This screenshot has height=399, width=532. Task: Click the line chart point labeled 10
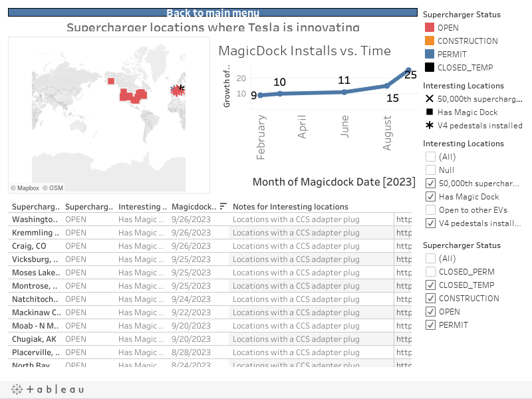click(x=280, y=94)
